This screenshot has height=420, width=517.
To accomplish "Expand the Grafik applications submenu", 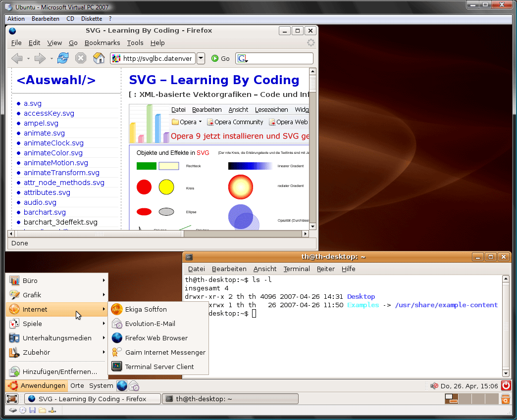I will 57,295.
